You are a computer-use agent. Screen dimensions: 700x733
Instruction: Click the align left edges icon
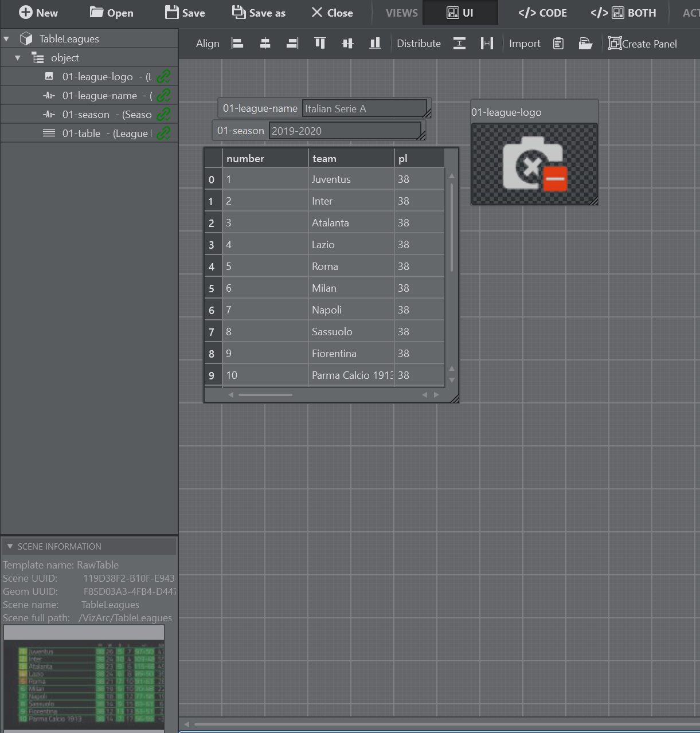237,44
